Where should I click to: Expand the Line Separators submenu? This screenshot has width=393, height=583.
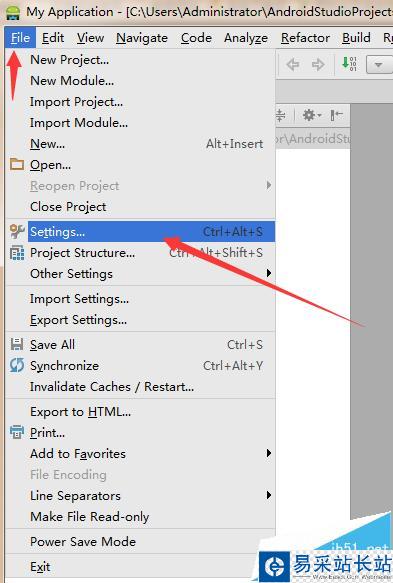pos(140,496)
